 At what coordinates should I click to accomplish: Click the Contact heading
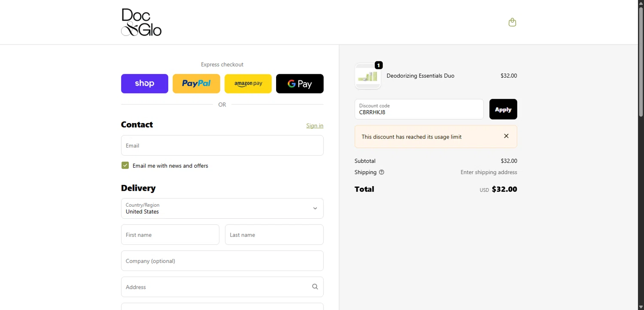point(137,125)
